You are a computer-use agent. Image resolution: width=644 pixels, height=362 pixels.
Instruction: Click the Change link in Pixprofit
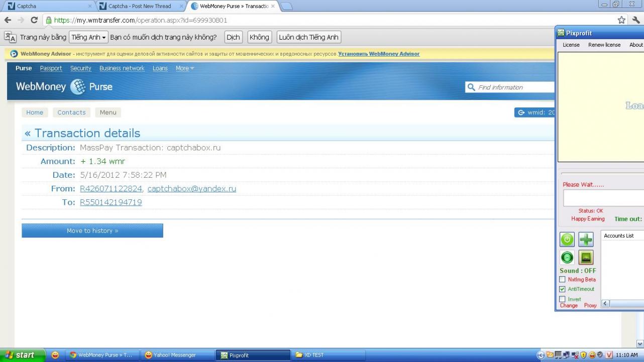click(x=569, y=305)
